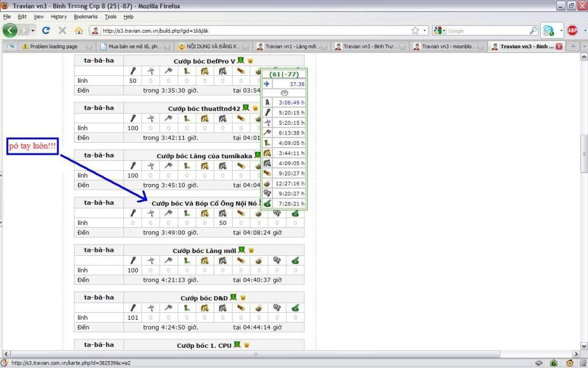Click the clubswinger icon in the DefPro V table

coord(133,71)
